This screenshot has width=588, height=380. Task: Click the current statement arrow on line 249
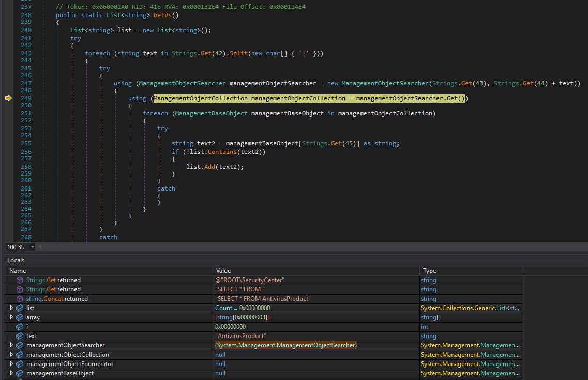coord(8,98)
